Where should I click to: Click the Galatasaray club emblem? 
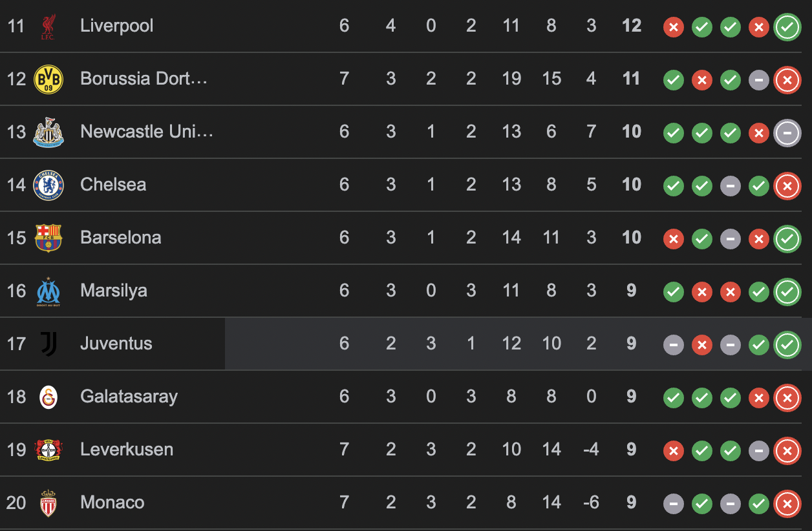(x=48, y=397)
